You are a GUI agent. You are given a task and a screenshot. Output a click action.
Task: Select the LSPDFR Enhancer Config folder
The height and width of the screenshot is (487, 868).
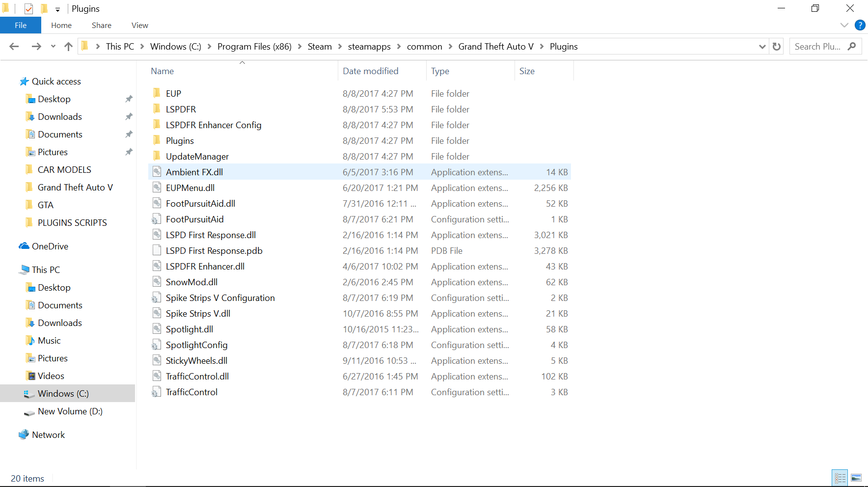(x=213, y=125)
